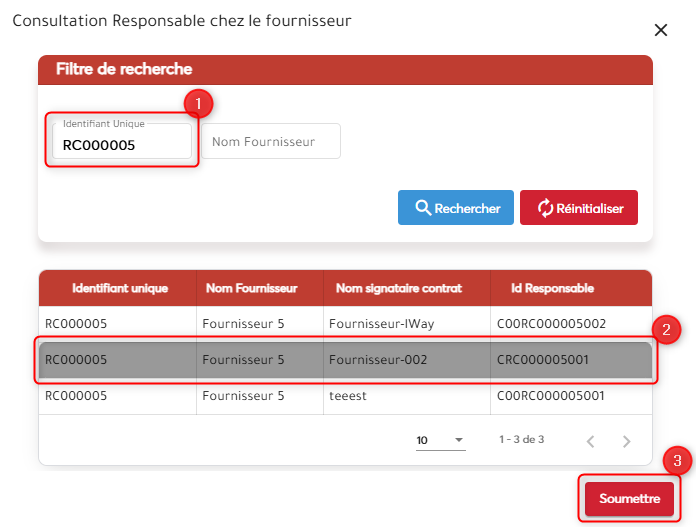The image size is (696, 527).
Task: Focus the Nom Fournisseur search field
Action: 271,142
